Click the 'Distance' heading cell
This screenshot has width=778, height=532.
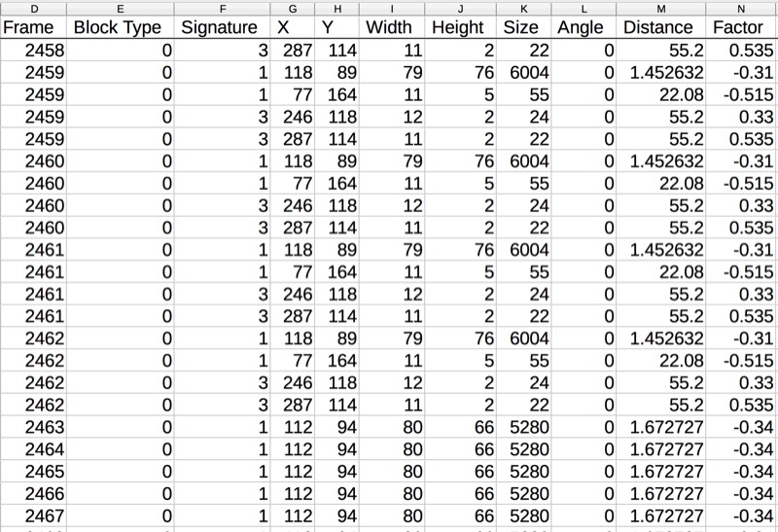click(x=661, y=27)
